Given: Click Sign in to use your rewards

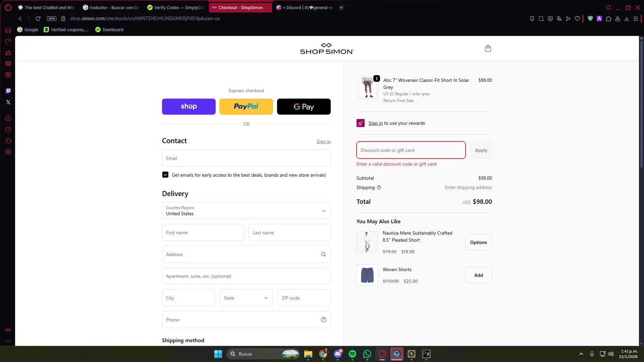Looking at the screenshot, I should (375, 123).
